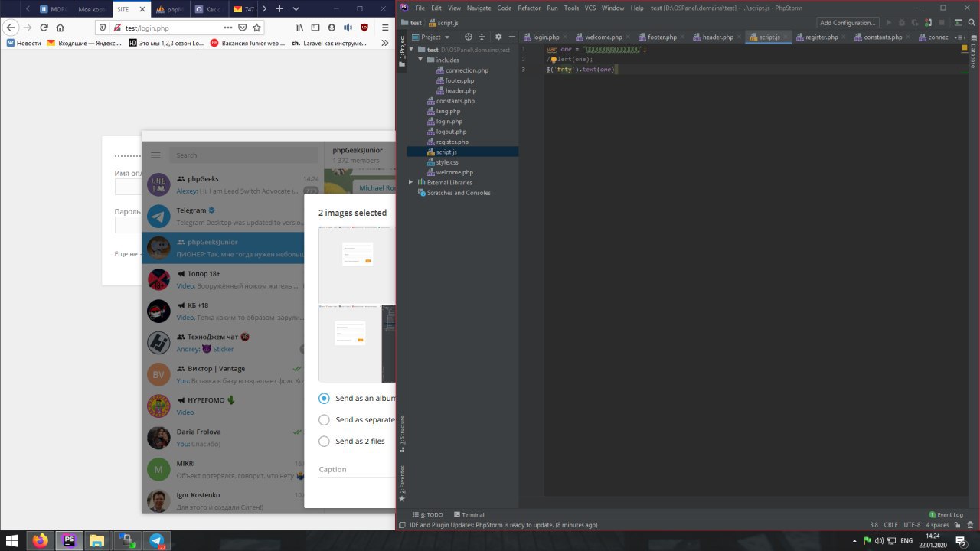Open new Firefox tab
The height and width of the screenshot is (551, 980).
click(x=279, y=9)
